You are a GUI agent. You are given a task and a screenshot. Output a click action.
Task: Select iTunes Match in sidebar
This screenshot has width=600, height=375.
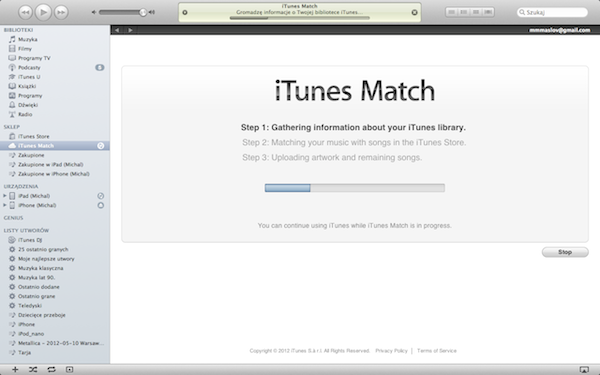tap(55, 145)
